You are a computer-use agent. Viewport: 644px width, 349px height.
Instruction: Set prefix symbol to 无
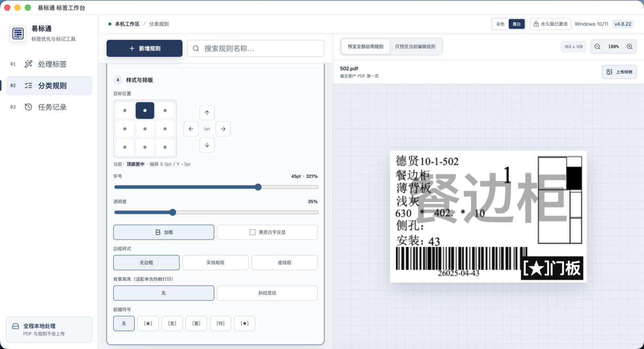[x=124, y=323]
